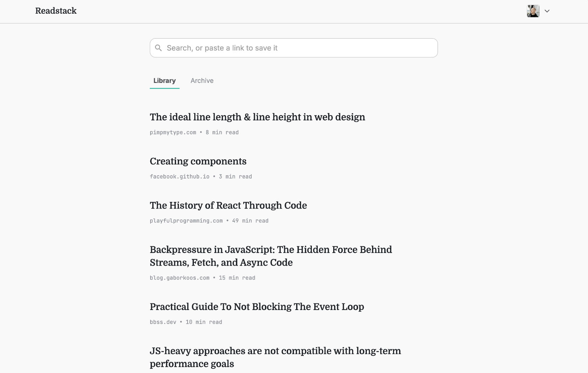The height and width of the screenshot is (373, 588).
Task: Open the Backpressure in JavaScript article
Action: pyautogui.click(x=271, y=256)
